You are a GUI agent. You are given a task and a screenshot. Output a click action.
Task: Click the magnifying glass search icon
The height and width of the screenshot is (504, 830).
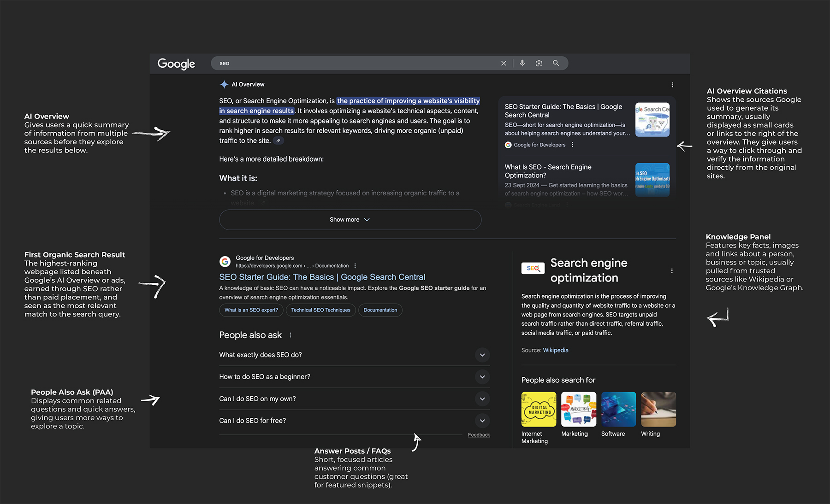coord(556,63)
